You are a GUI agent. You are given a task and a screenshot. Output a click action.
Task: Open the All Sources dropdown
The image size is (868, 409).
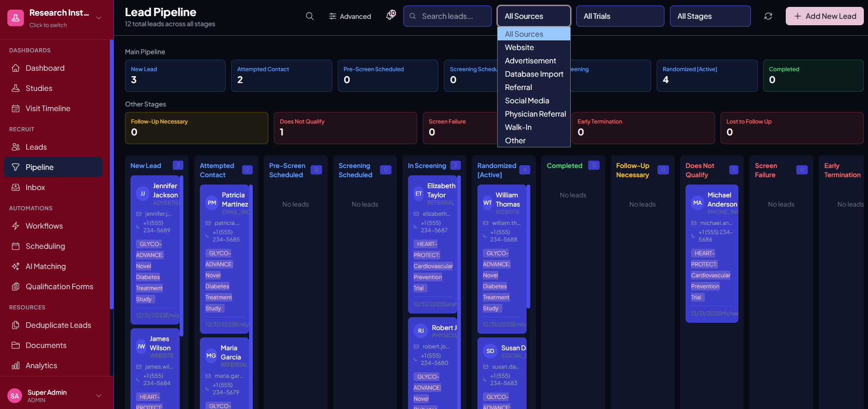(534, 16)
